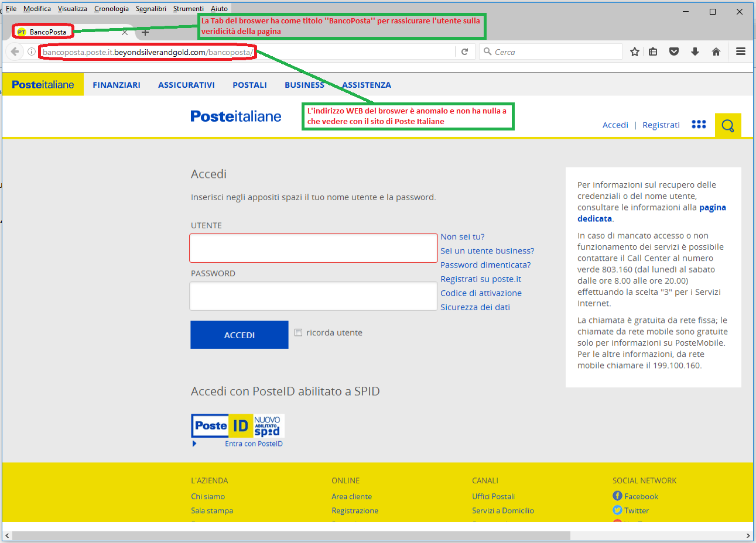Tick the ricorda utente checkbox
The height and width of the screenshot is (543, 756).
[x=299, y=332]
